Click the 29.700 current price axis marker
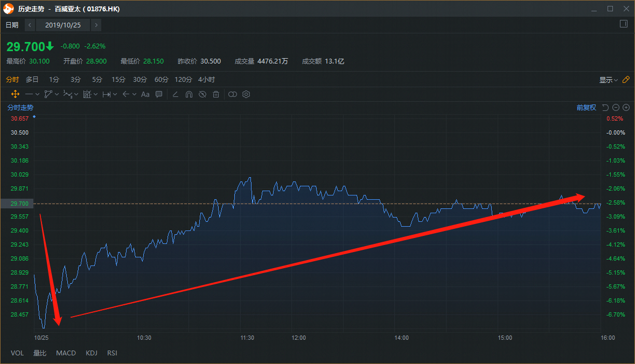 point(16,203)
